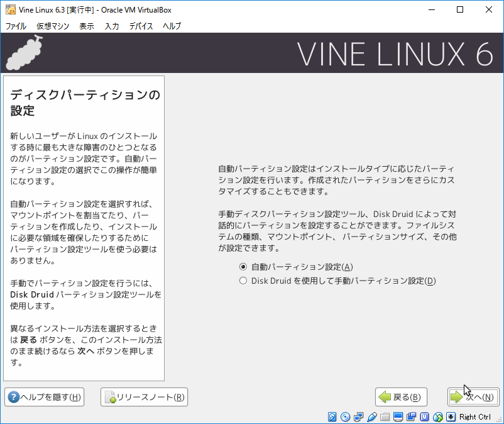Click the display monitor status icon
This screenshot has height=424, width=504.
(398, 417)
